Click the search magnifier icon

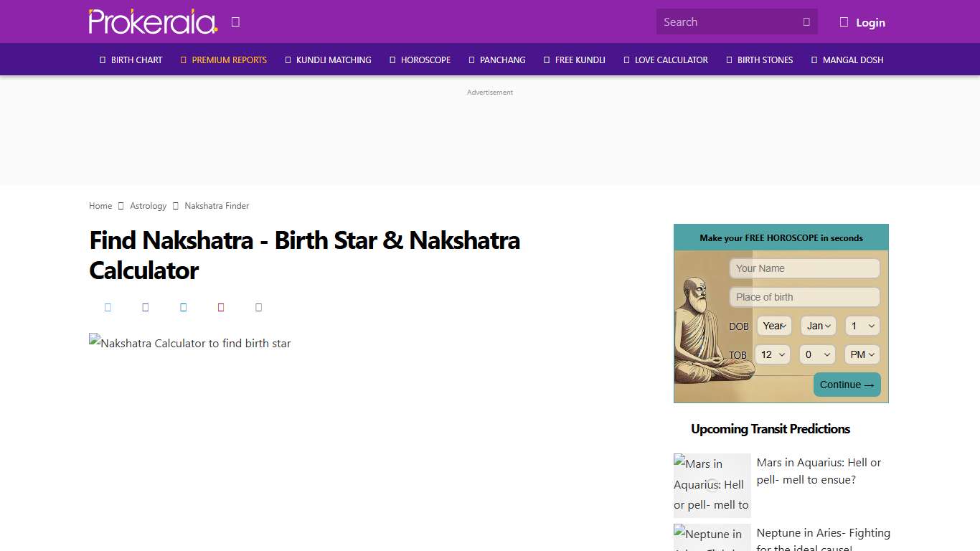click(806, 22)
